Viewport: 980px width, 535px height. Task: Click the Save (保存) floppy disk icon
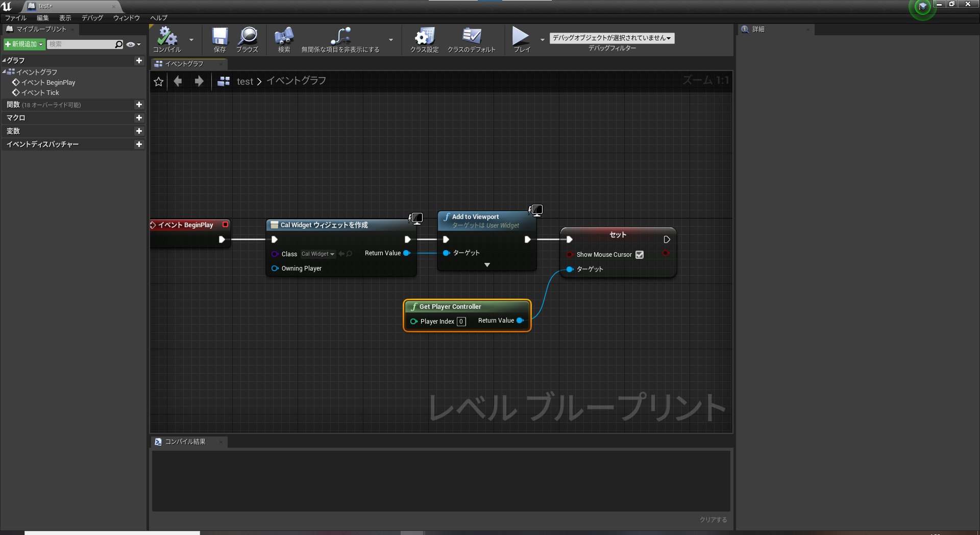220,36
